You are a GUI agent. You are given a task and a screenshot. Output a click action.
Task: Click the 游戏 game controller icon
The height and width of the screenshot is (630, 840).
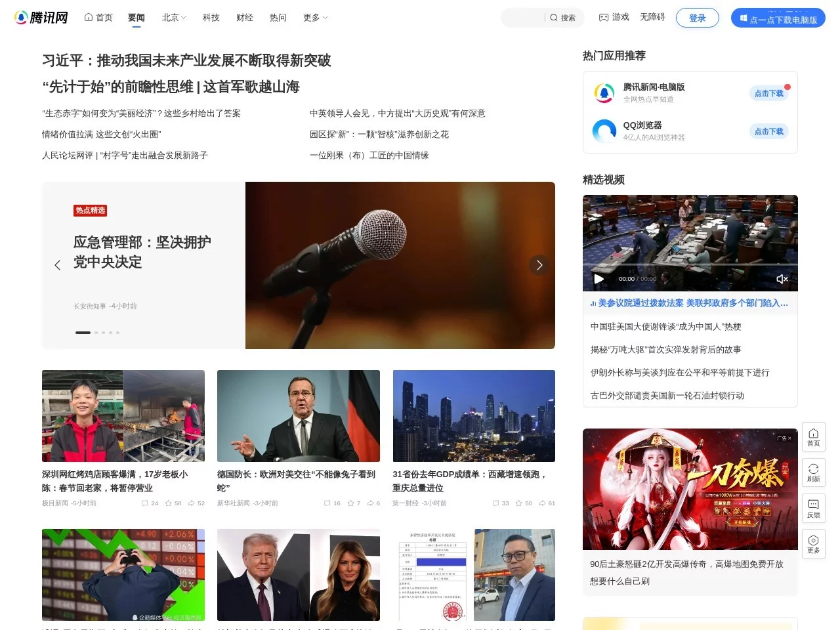[603, 17]
